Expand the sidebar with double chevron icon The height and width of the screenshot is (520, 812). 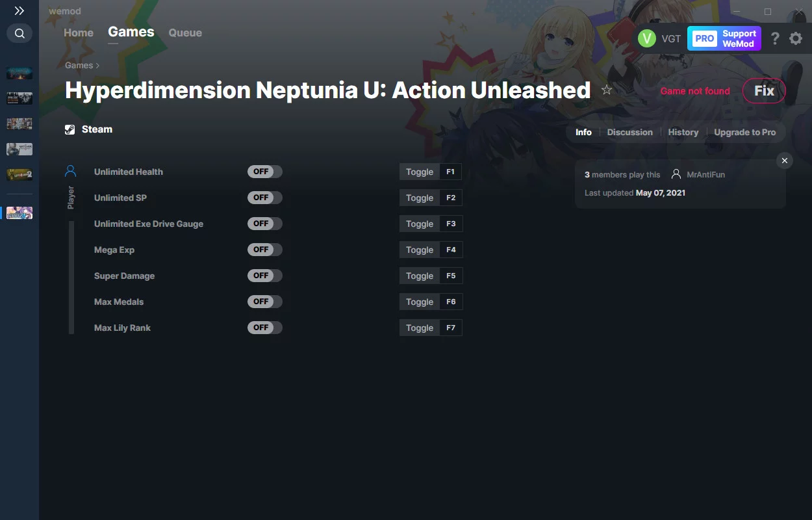19,11
